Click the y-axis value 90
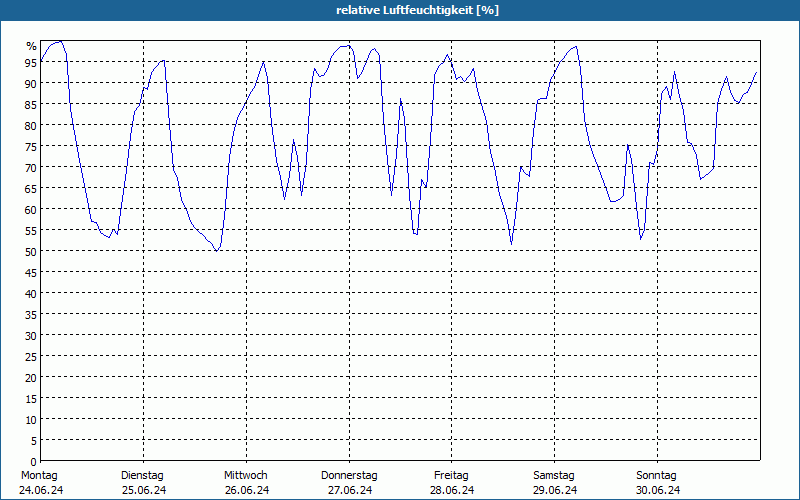 [31, 84]
